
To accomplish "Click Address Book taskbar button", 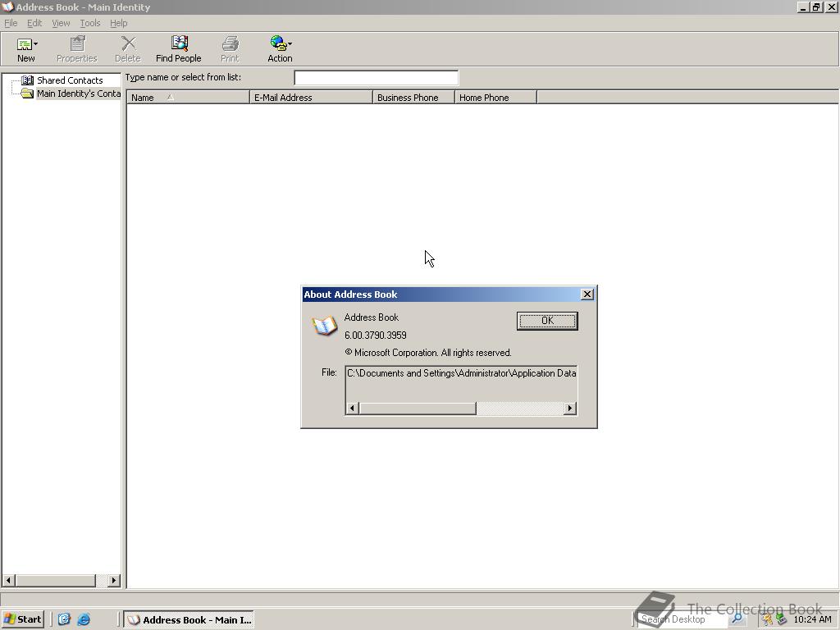I will 189,620.
